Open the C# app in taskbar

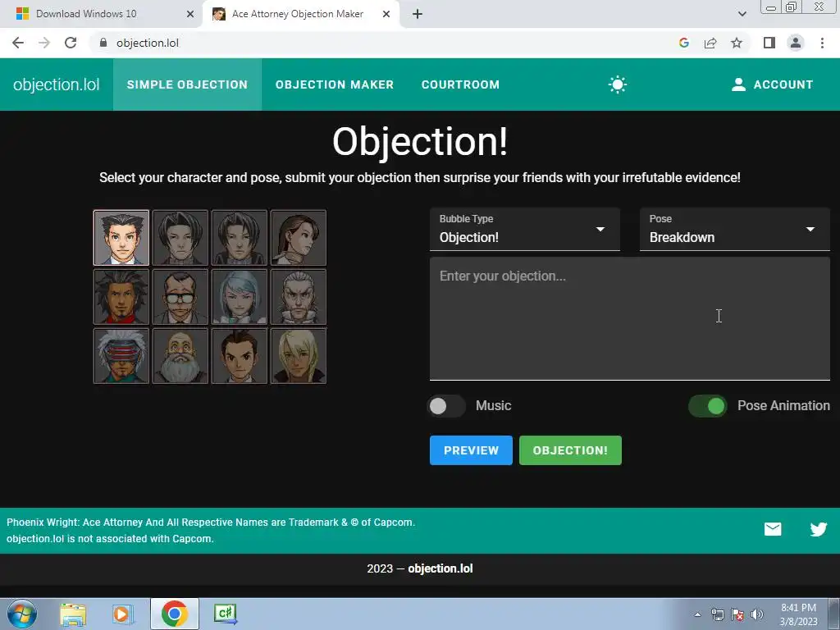[225, 614]
